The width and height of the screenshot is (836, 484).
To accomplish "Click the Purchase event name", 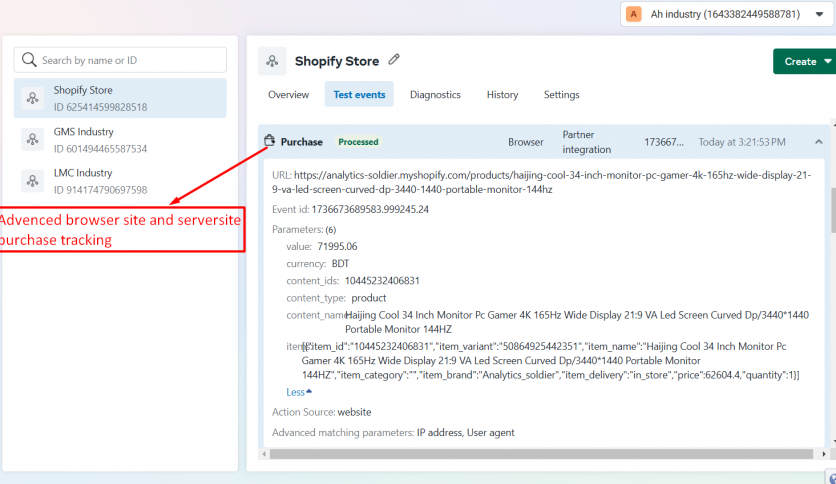I will [x=302, y=142].
